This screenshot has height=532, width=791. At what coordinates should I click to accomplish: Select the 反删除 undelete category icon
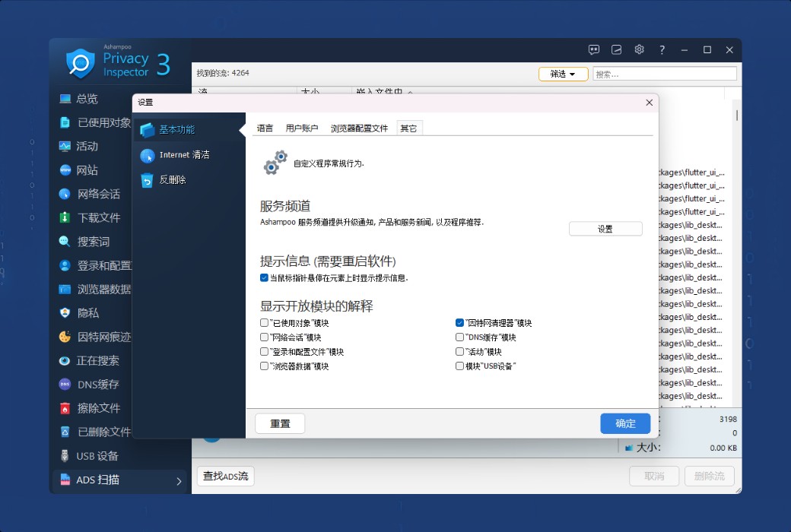click(x=147, y=180)
